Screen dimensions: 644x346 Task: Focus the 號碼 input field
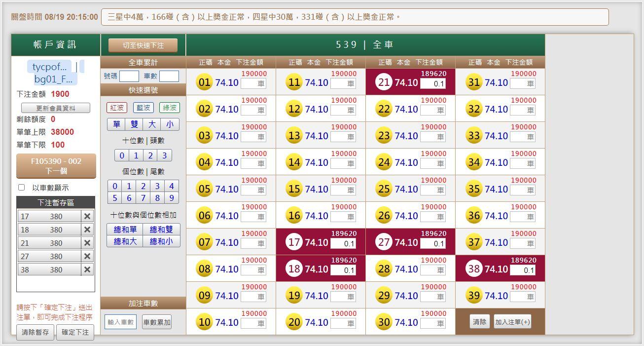click(x=129, y=76)
